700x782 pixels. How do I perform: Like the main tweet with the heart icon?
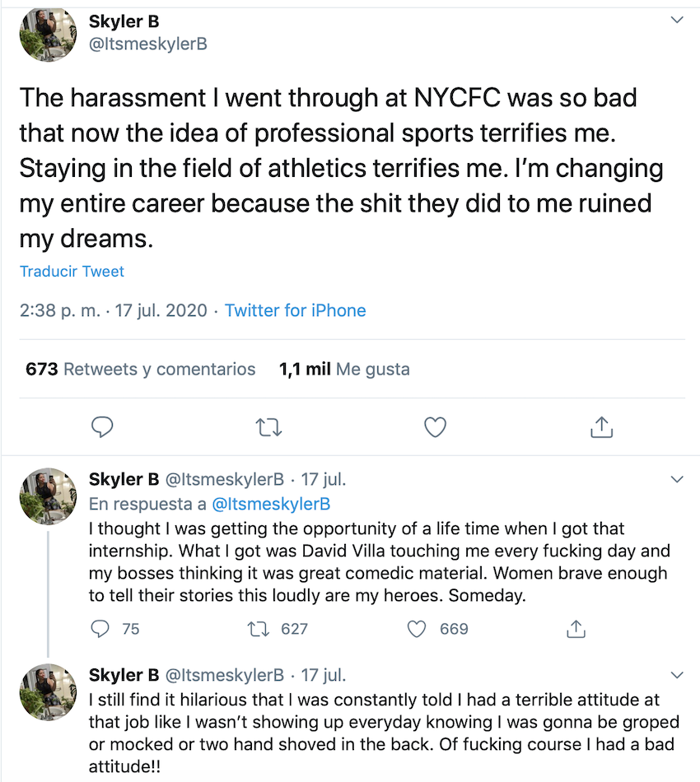pos(435,427)
